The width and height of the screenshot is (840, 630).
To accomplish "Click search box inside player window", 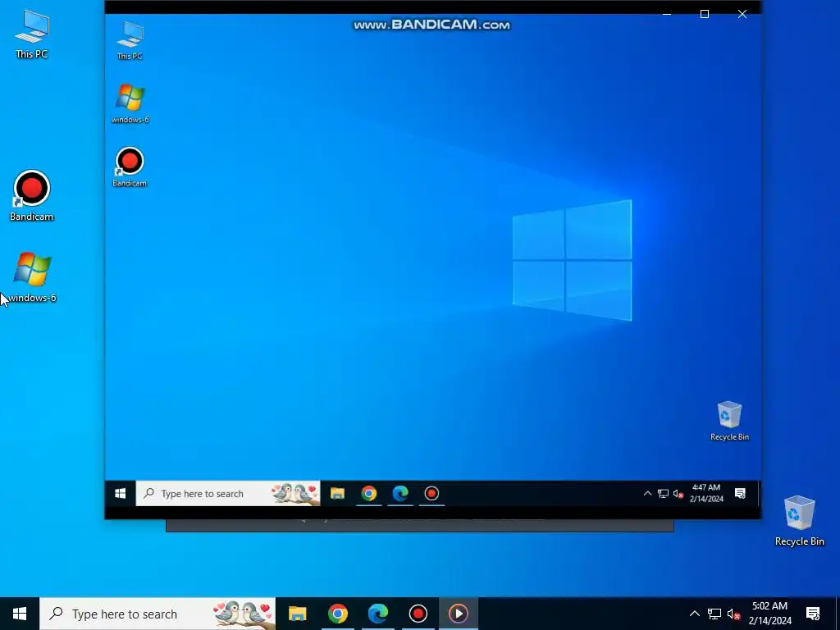I will pos(228,493).
